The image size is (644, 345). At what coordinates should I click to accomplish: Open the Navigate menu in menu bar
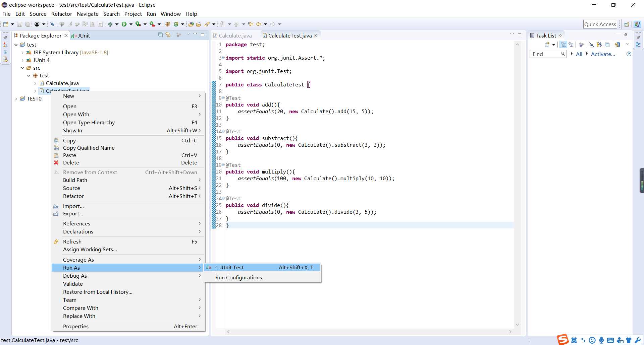click(88, 14)
